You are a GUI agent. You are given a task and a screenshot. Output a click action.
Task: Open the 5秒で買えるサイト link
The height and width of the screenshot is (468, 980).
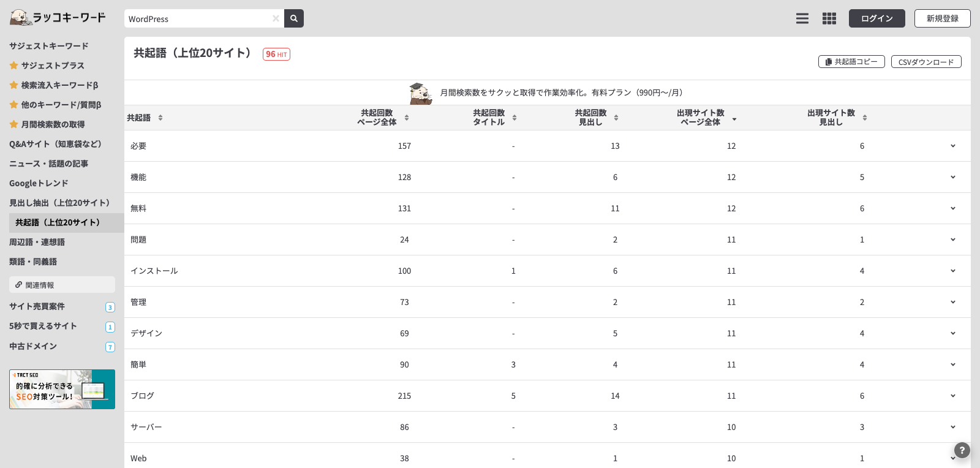click(x=43, y=326)
